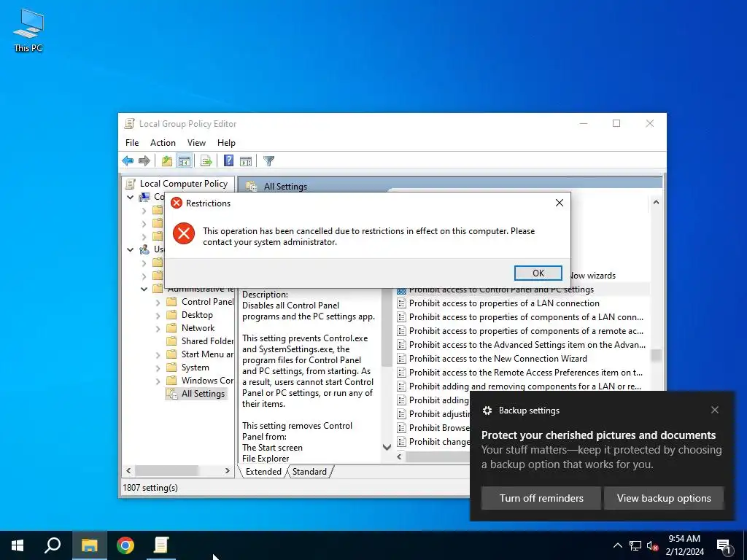This screenshot has height=560, width=747.
Task: Select Network folder in tree
Action: click(198, 327)
